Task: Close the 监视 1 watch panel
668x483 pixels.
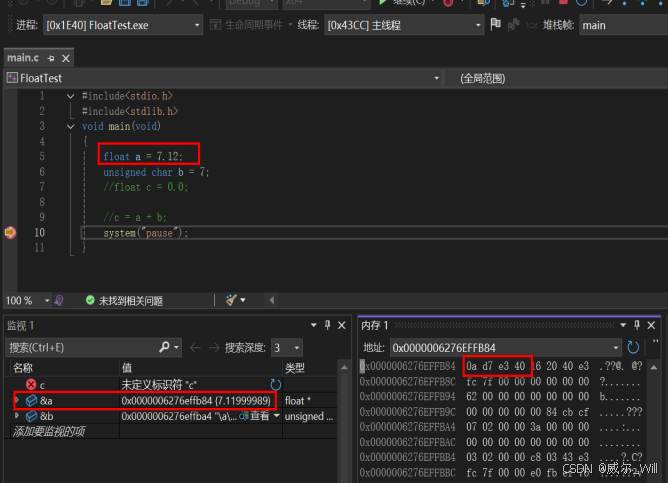Action: click(x=342, y=325)
